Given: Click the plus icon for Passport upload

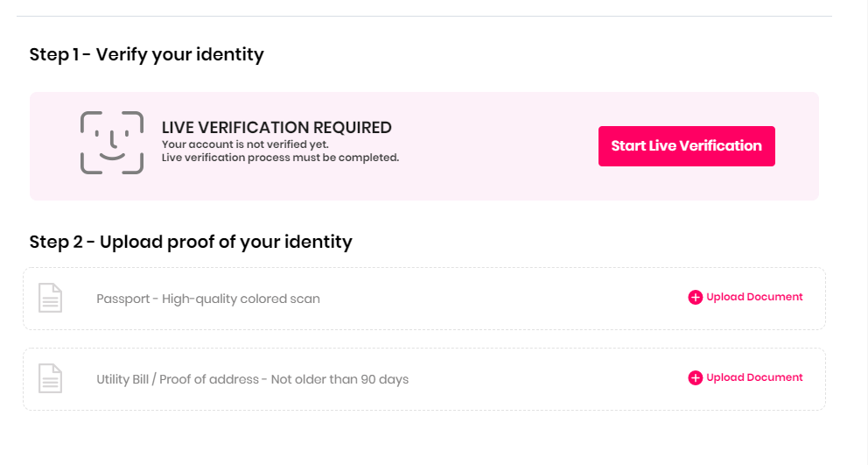Looking at the screenshot, I should (x=696, y=298).
